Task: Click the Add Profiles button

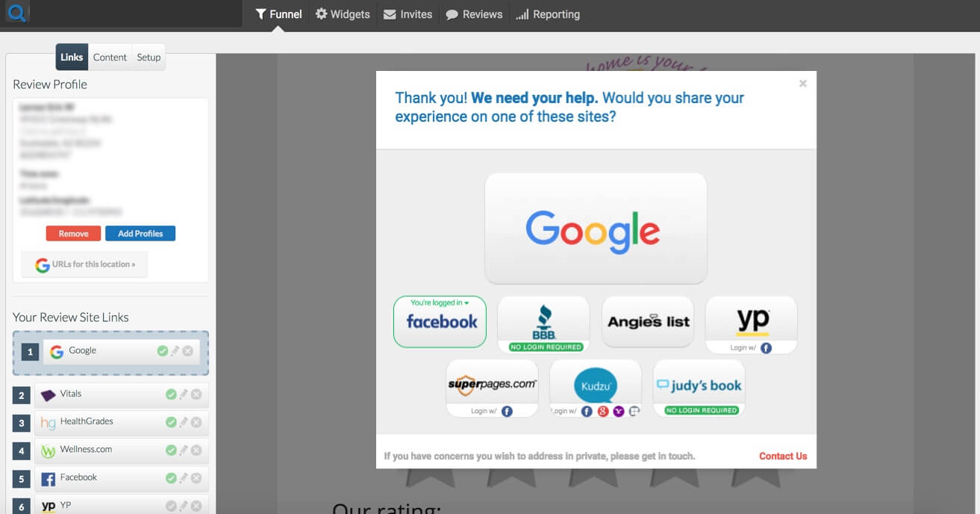Action: point(140,234)
